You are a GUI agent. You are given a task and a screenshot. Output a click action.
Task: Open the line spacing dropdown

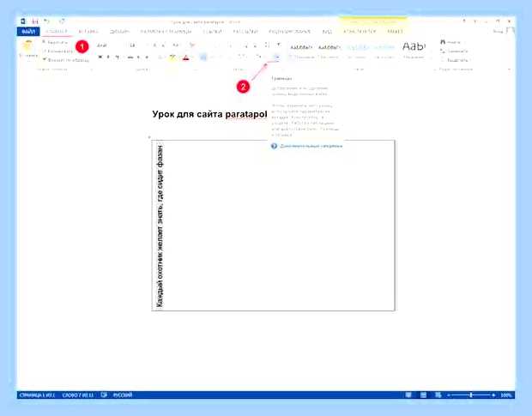(x=243, y=57)
